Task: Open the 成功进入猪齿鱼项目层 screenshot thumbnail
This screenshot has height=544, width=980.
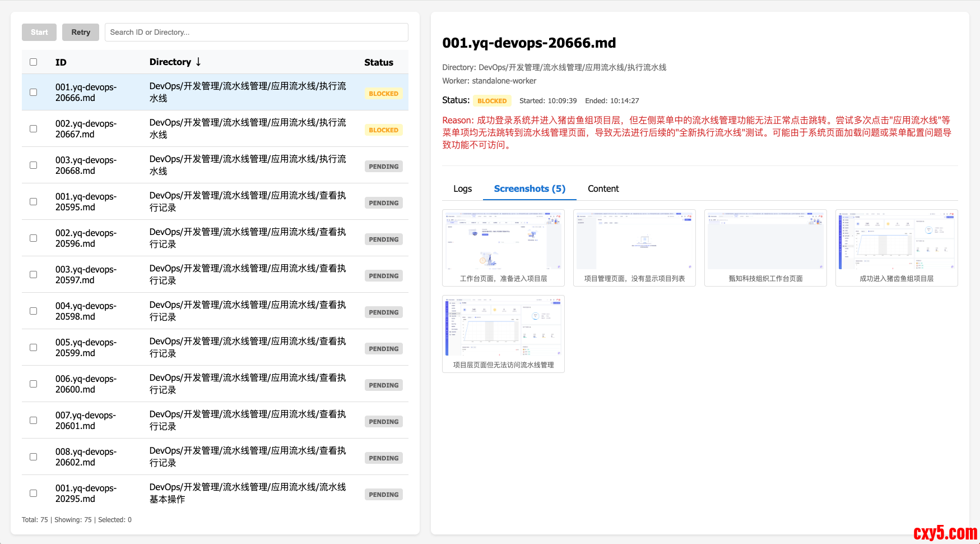Action: coord(897,241)
